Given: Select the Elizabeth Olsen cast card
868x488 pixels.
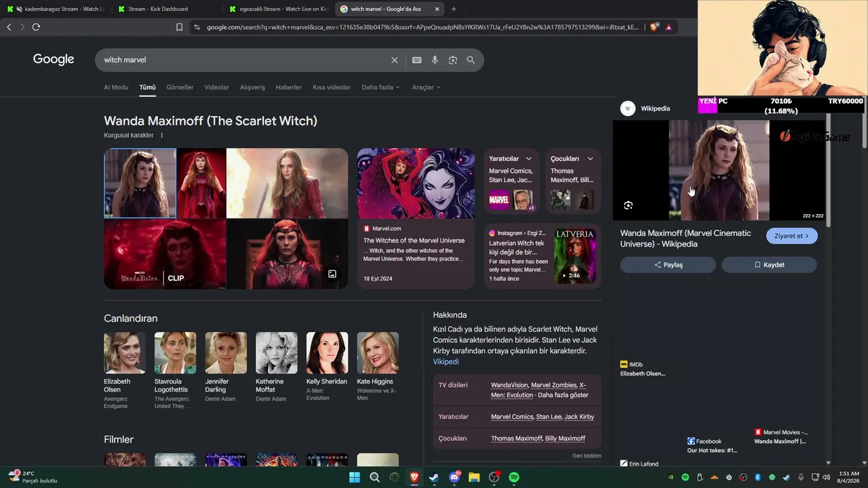Looking at the screenshot, I should [x=124, y=371].
